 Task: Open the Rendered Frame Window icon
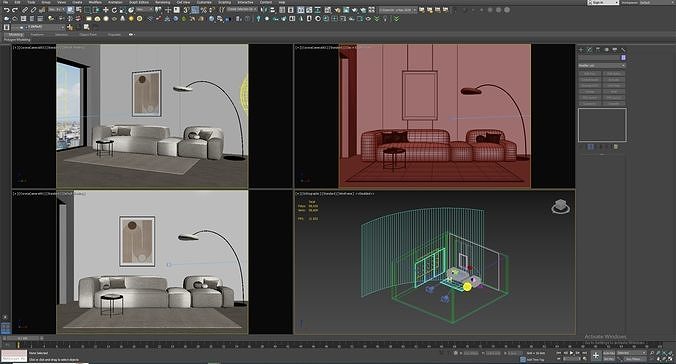[346, 9]
